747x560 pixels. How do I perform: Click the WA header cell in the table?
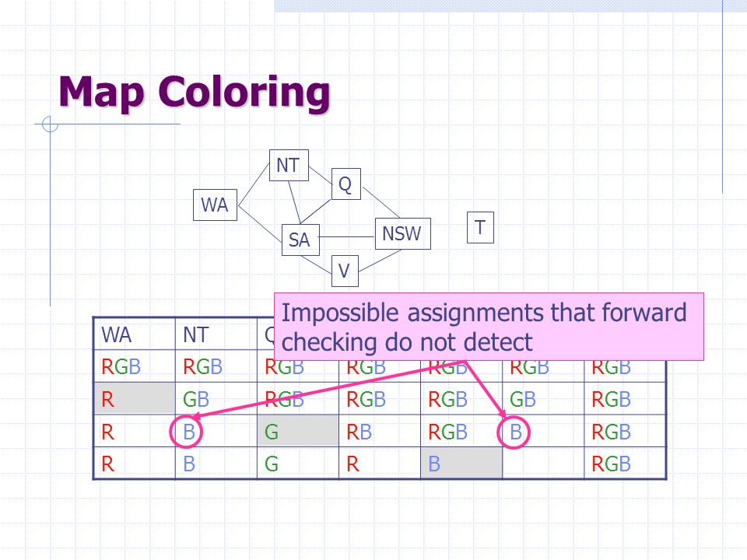(135, 334)
